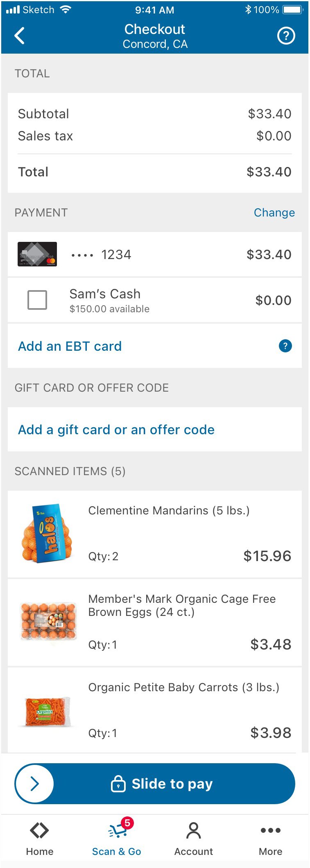Click Change payment link
Screen dimensions: 310x868
point(274,212)
